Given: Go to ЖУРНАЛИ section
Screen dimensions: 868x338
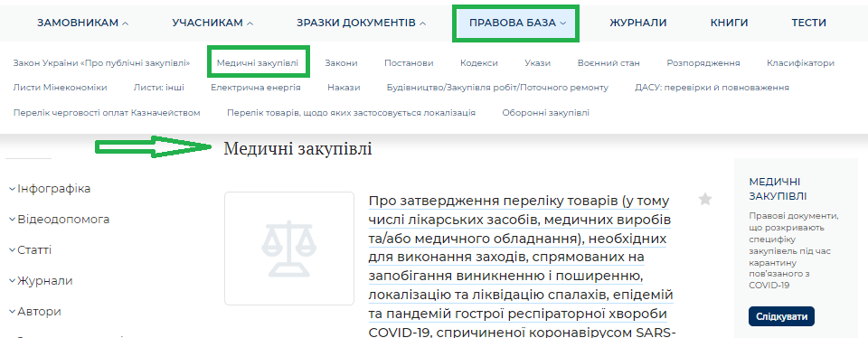Looking at the screenshot, I should point(637,23).
